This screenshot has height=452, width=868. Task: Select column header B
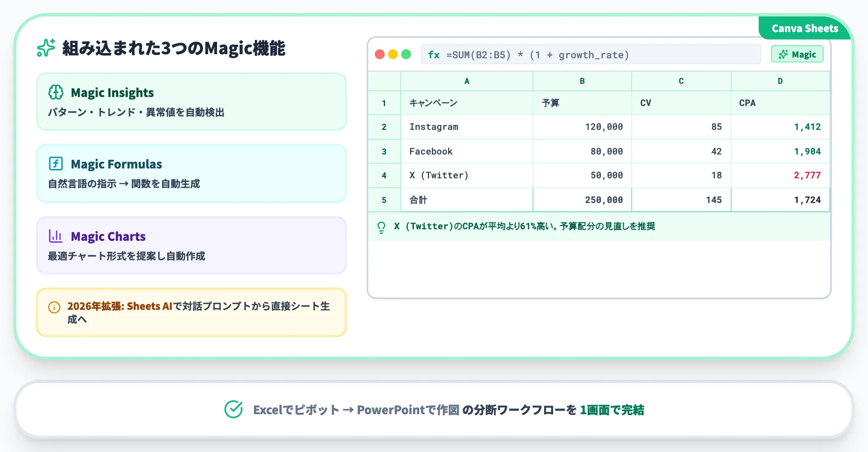coord(582,81)
